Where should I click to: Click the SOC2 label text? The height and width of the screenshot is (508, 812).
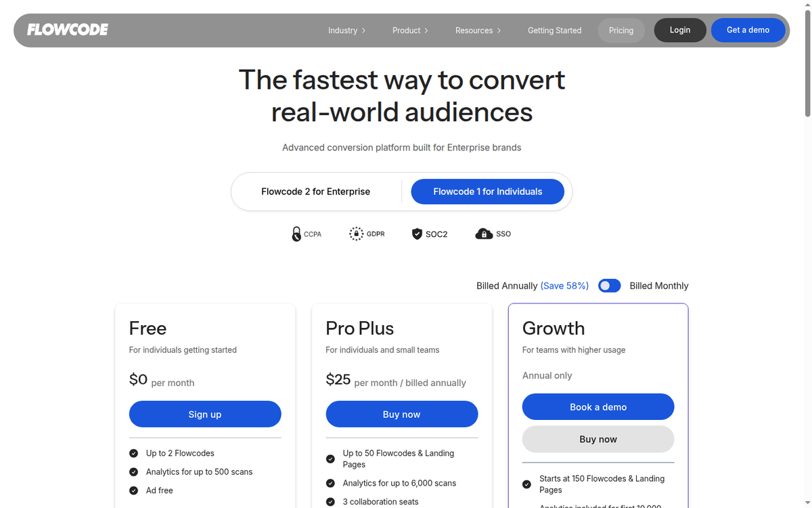pos(436,234)
